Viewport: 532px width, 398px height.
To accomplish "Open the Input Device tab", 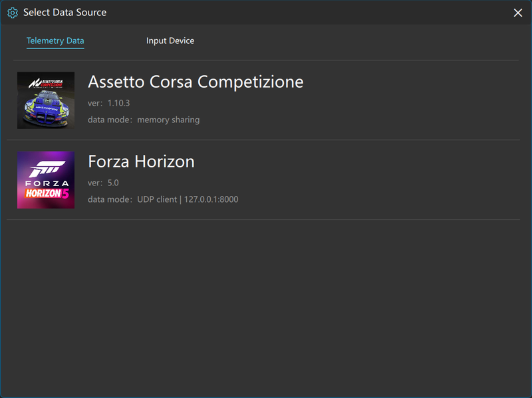I will (x=170, y=41).
